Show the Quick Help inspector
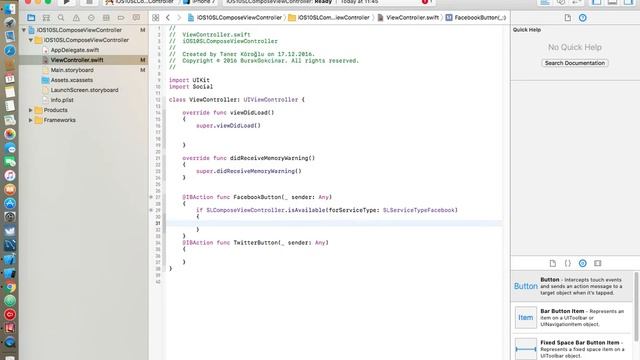Image resolution: width=640 pixels, height=360 pixels. click(x=582, y=18)
